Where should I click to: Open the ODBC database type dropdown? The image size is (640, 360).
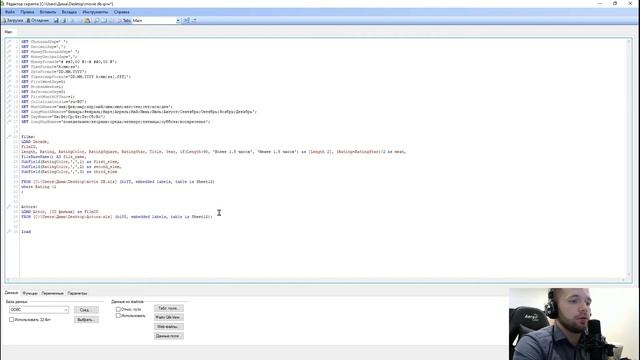(39, 310)
